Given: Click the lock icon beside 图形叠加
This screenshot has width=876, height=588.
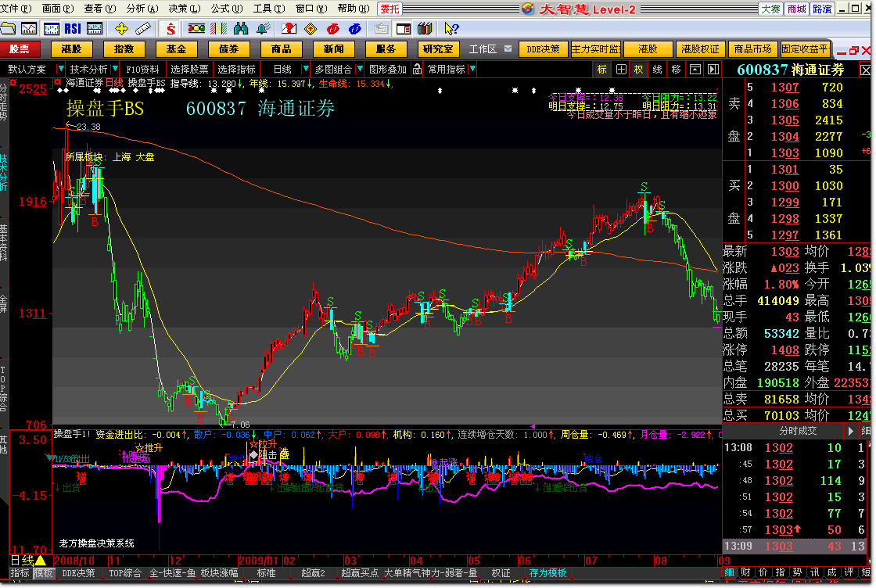Looking at the screenshot, I should (417, 70).
